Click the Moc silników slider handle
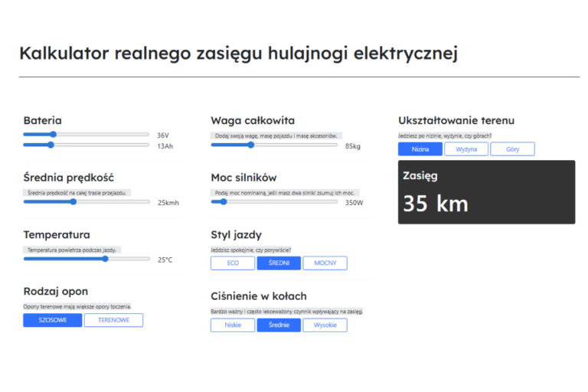Screen dimensions: 588x392 click(x=224, y=202)
